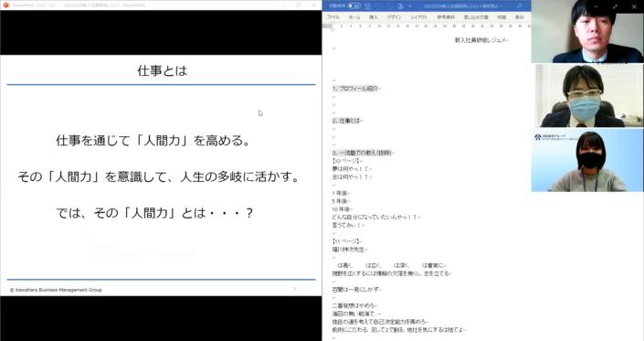Click the Redo icon in Word's toolbar
Viewport: 644px width, 341px height.
(390, 5)
